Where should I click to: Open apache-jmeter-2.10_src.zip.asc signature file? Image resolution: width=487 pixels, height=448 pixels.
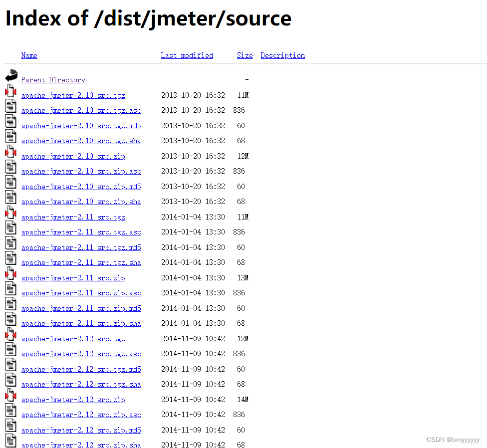81,171
